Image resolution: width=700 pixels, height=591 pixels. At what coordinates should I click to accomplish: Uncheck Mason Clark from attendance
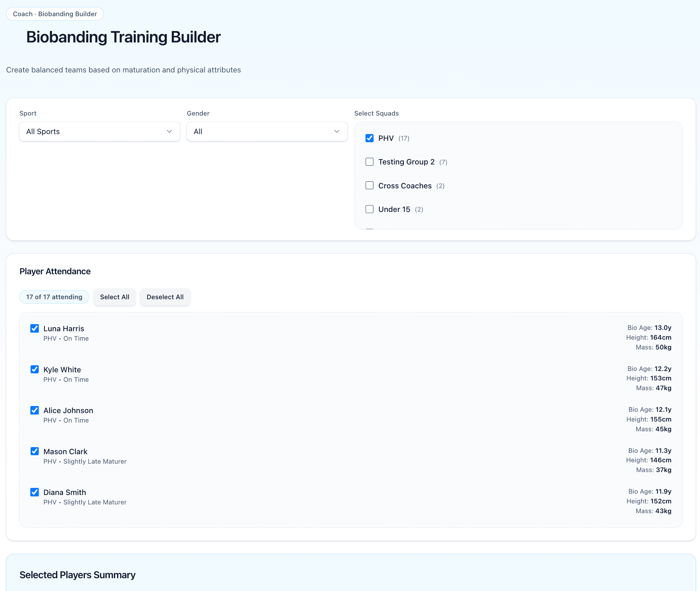tap(35, 451)
